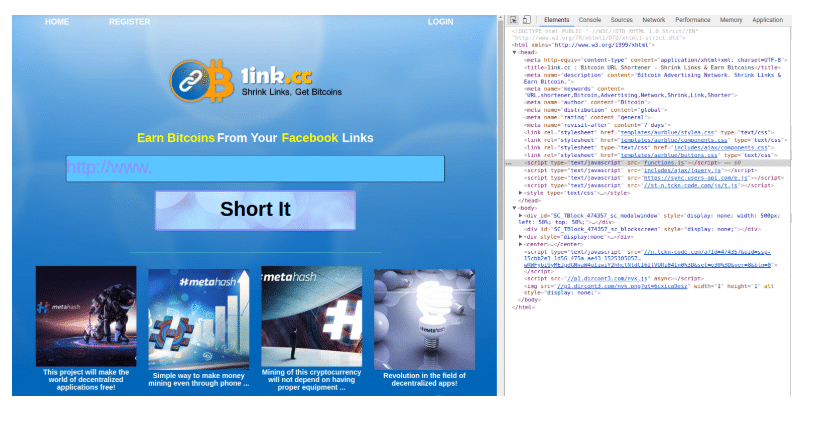Click the 1link.cc bitcoin chain logo
This screenshot has width=815, height=422.
pos(201,81)
